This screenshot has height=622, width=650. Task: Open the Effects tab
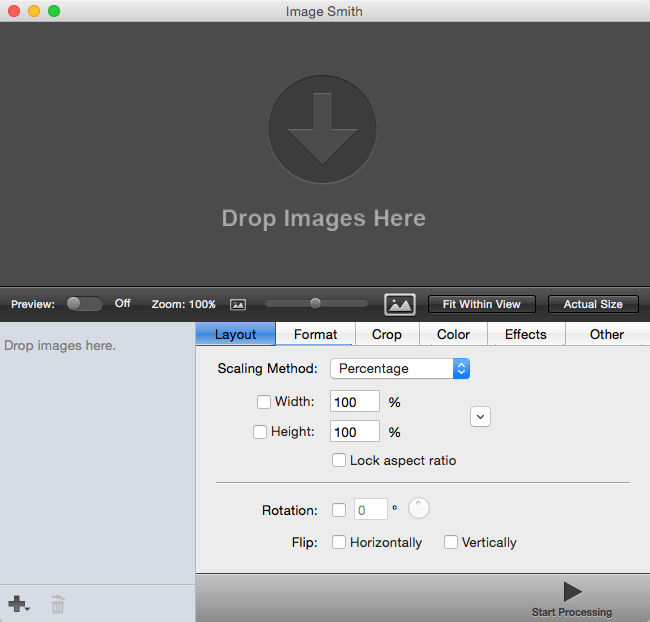tap(526, 334)
